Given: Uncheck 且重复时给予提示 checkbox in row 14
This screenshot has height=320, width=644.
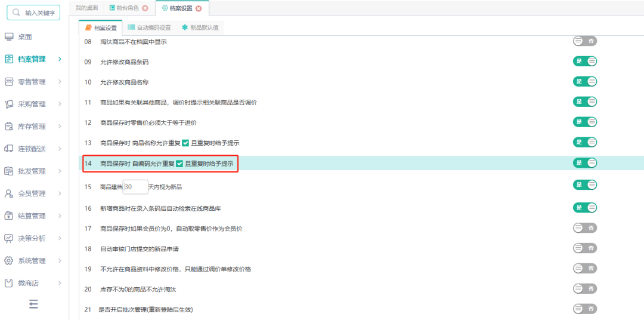Looking at the screenshot, I should [179, 164].
